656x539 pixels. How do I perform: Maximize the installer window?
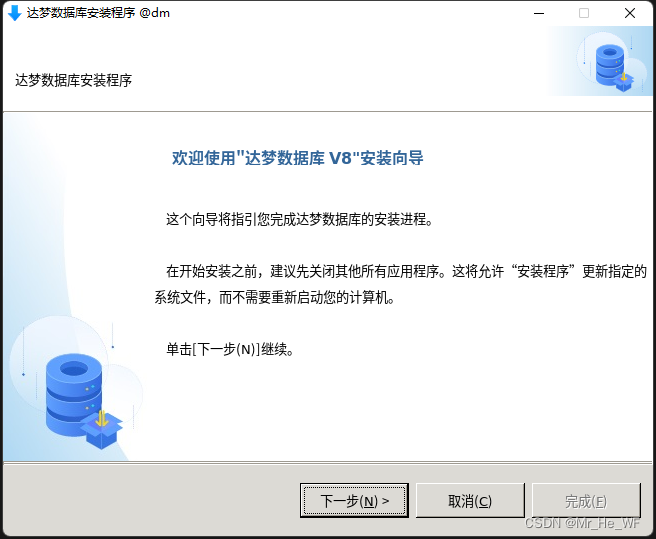tap(584, 13)
